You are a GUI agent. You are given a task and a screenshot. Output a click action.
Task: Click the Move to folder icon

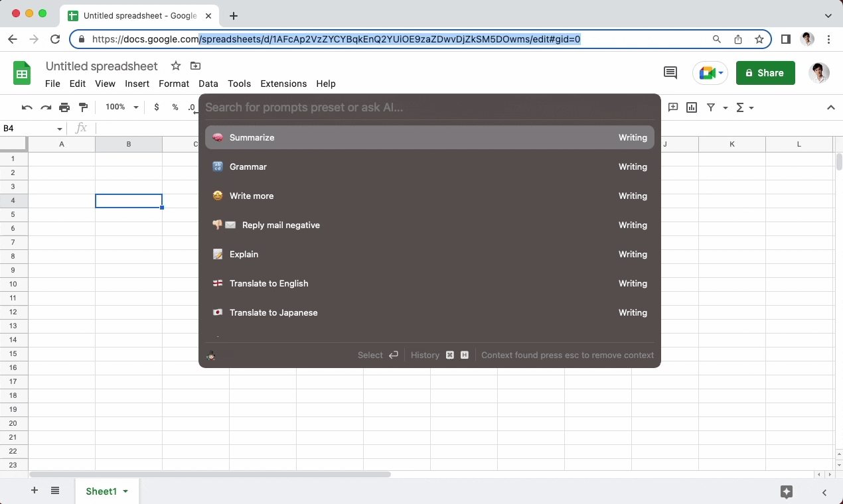[x=195, y=66]
